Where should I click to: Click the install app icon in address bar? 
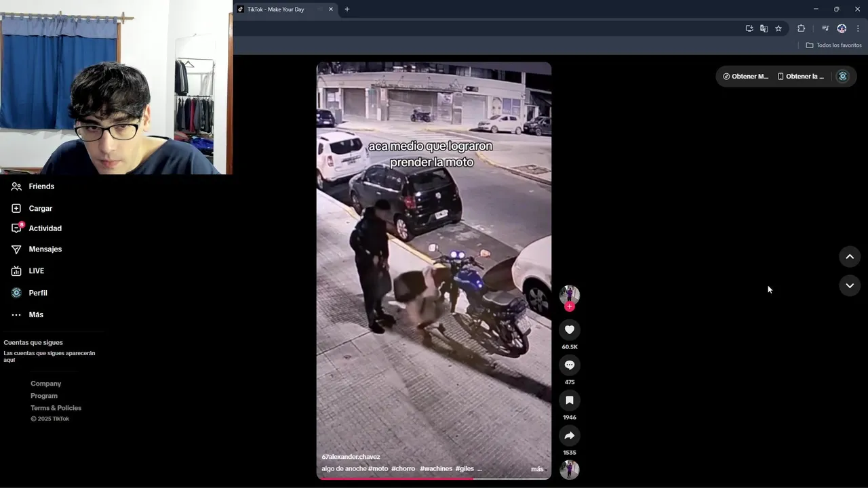[x=749, y=28]
